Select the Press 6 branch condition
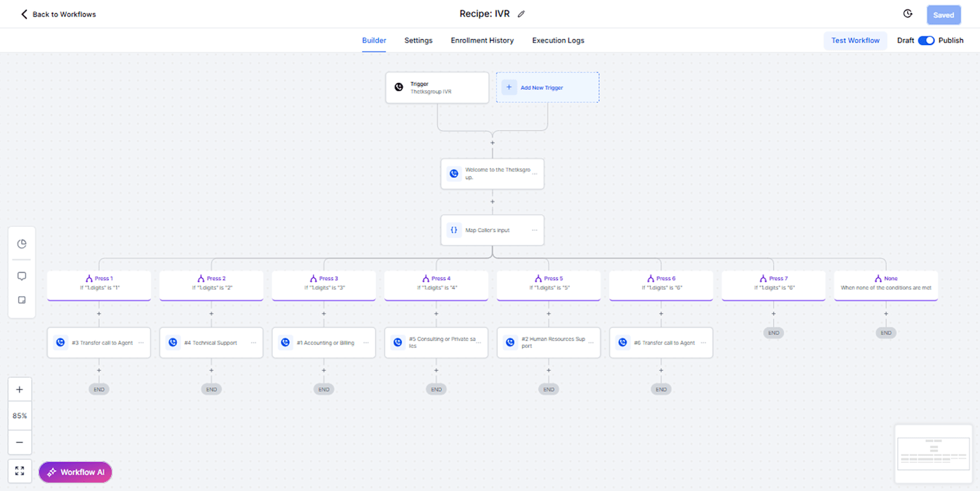The height and width of the screenshot is (491, 980). (x=661, y=284)
